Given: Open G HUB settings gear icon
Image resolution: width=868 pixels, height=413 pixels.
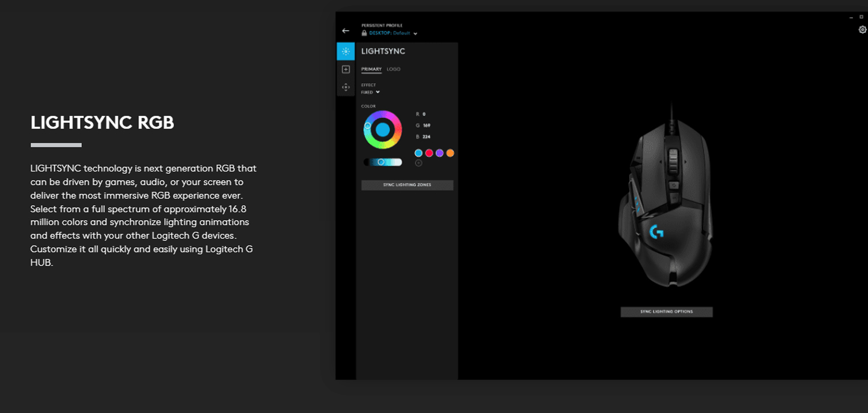Looking at the screenshot, I should [x=862, y=29].
